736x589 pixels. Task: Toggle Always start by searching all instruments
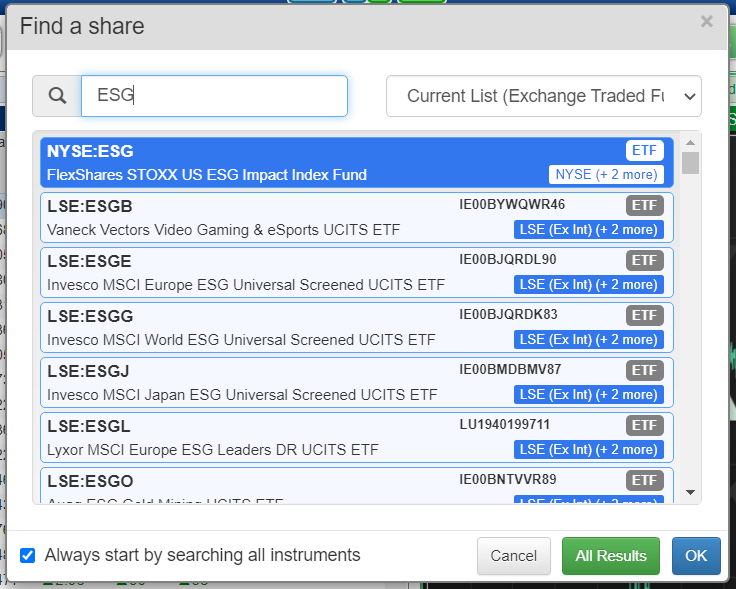(x=27, y=555)
